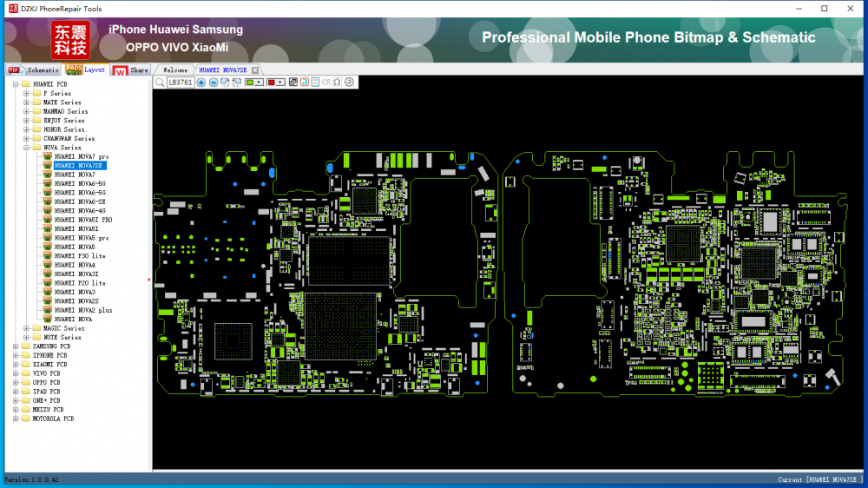
Task: Toggle the overlapping squares layer view icon
Action: click(x=293, y=82)
